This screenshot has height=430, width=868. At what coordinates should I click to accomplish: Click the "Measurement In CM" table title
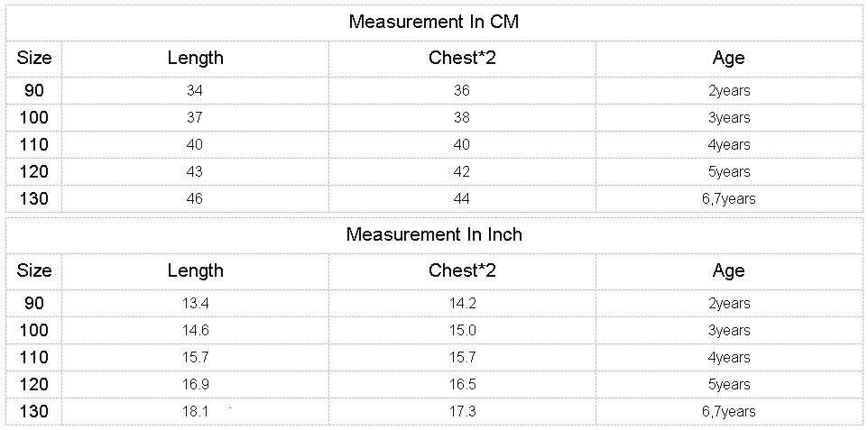433,22
